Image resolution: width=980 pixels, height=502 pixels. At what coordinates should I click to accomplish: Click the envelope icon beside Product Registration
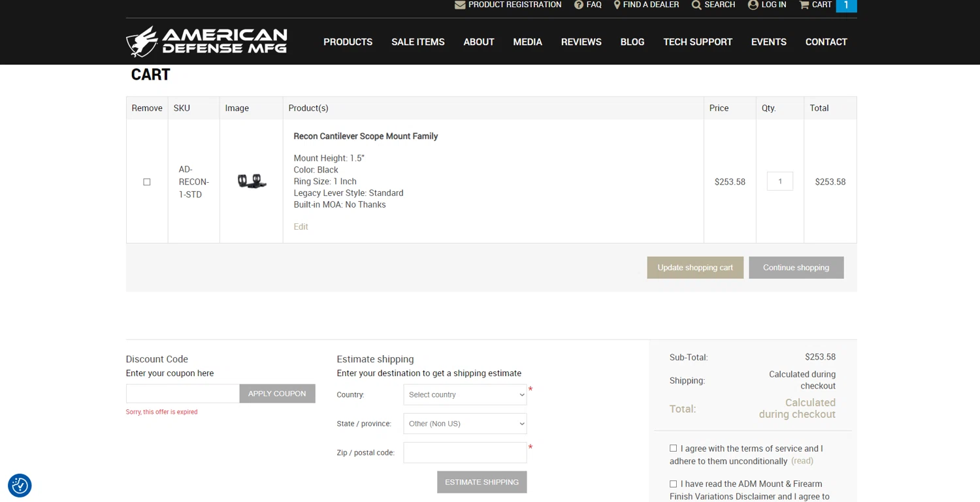(460, 5)
